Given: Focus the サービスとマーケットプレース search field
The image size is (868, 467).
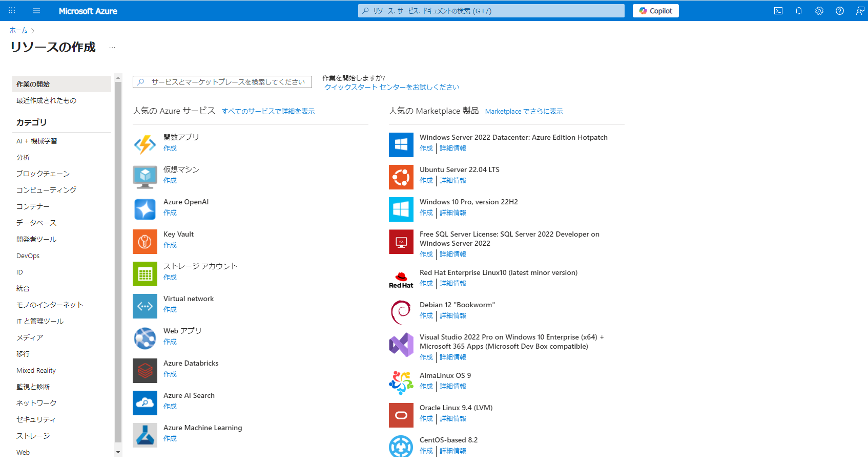Looking at the screenshot, I should click(222, 82).
